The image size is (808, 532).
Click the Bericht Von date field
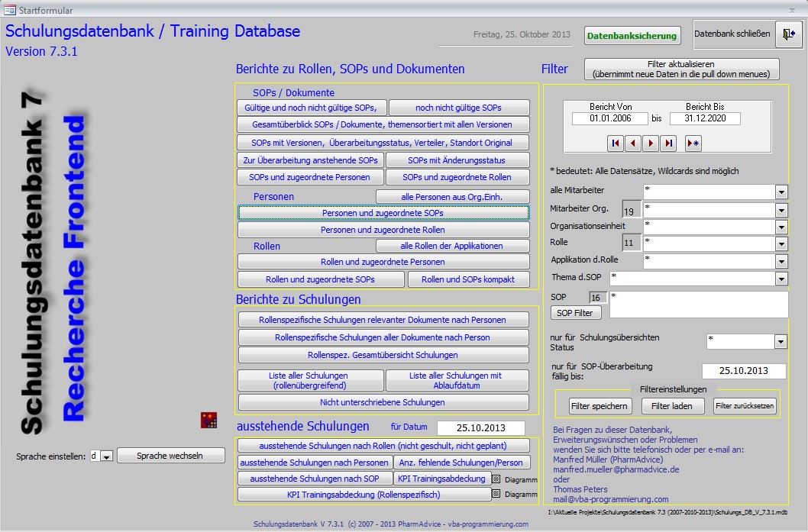(x=609, y=119)
